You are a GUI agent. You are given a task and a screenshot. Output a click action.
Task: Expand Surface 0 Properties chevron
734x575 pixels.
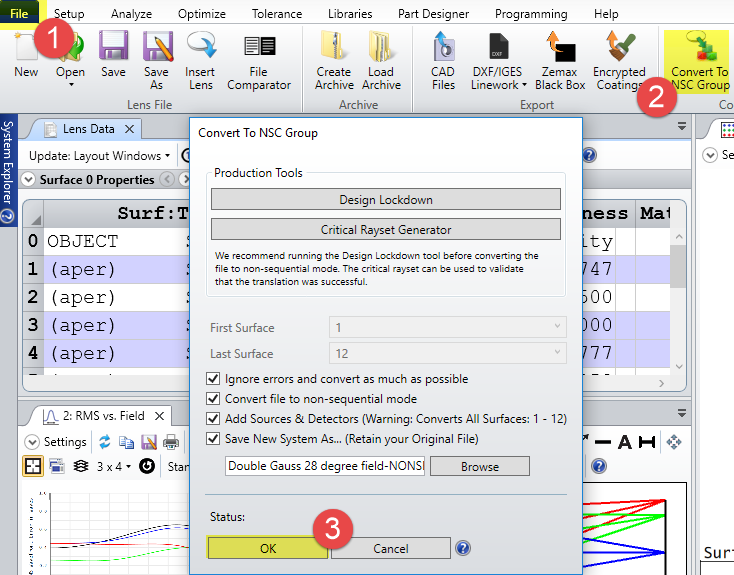click(29, 179)
